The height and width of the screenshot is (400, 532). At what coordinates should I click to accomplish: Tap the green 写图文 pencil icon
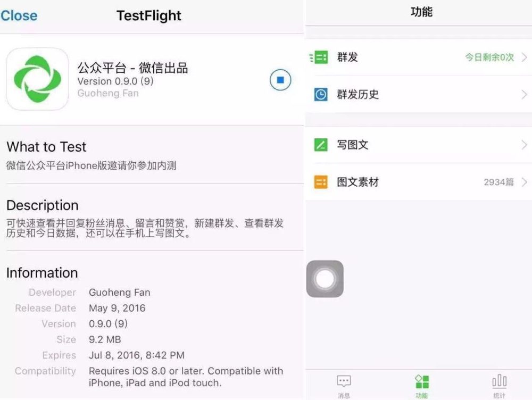point(320,145)
